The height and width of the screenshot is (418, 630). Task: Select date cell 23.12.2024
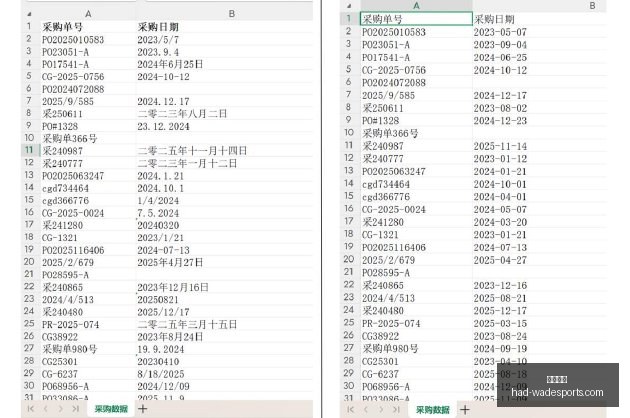point(163,126)
